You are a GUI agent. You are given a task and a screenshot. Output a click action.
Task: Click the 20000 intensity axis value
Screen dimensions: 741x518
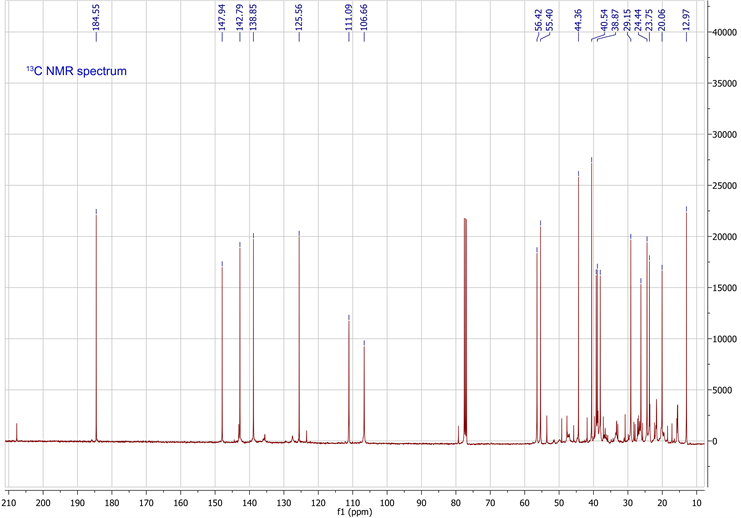(724, 237)
